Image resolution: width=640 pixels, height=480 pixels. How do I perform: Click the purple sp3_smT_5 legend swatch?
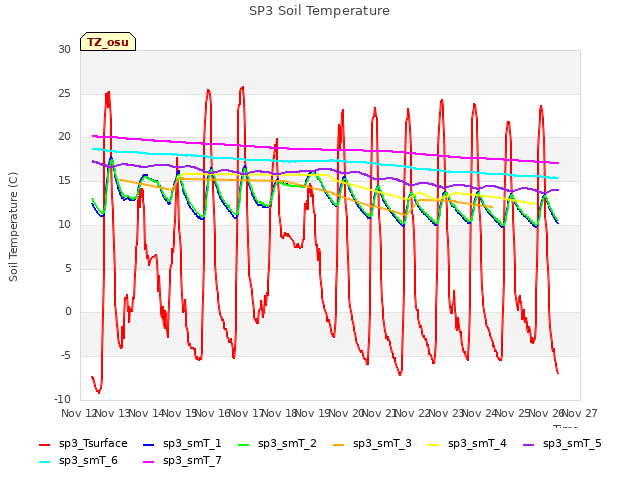(x=529, y=444)
